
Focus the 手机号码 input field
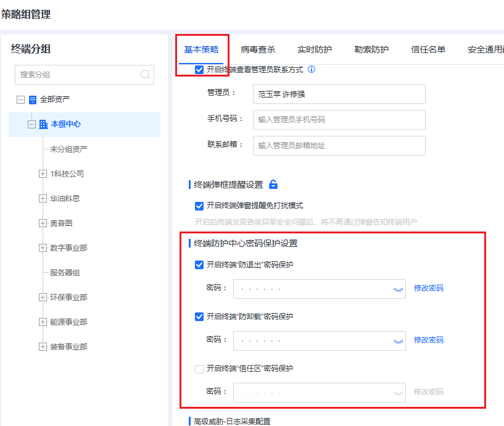339,120
